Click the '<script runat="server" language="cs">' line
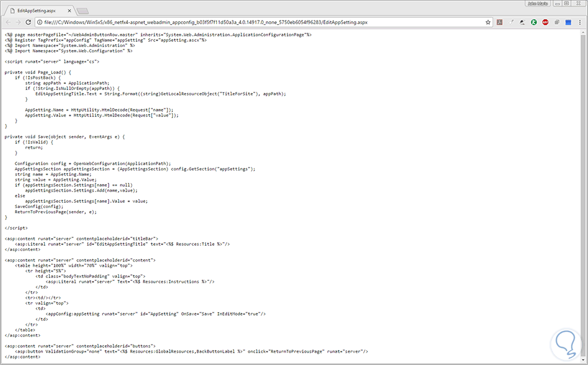The height and width of the screenshot is (365, 588). [x=52, y=62]
